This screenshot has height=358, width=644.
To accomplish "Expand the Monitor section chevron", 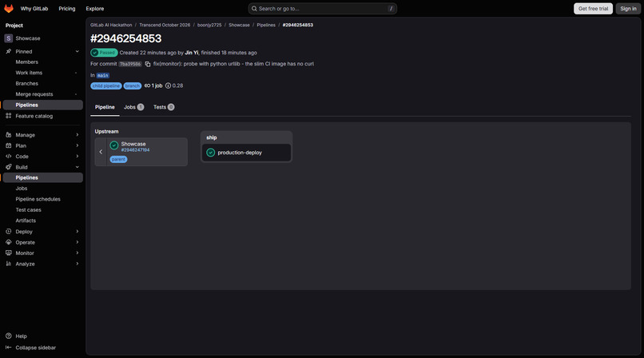I will point(78,253).
